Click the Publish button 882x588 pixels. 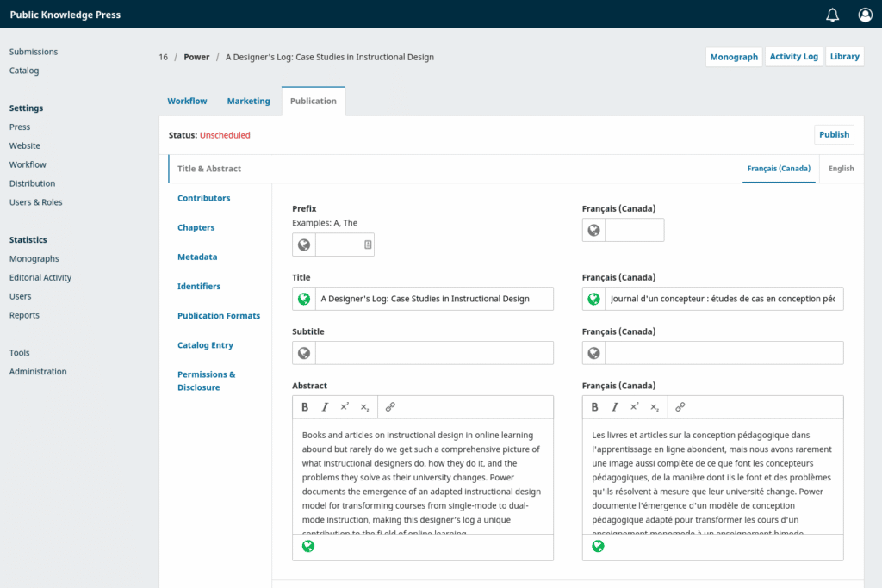[834, 134]
